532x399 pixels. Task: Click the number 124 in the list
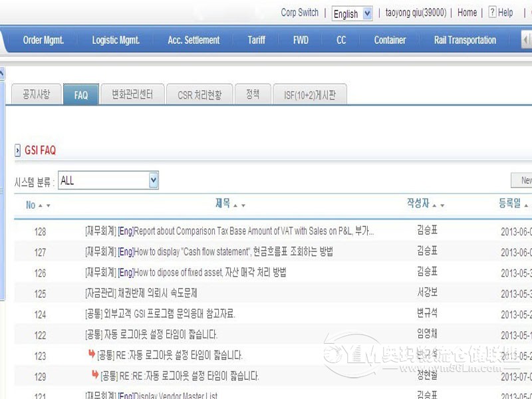click(x=40, y=315)
